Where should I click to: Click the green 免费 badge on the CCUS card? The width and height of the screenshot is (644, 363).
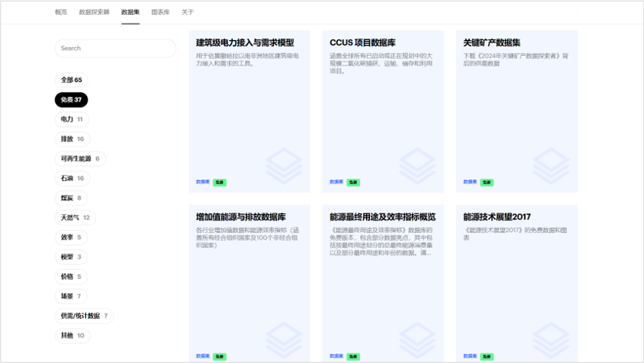353,182
